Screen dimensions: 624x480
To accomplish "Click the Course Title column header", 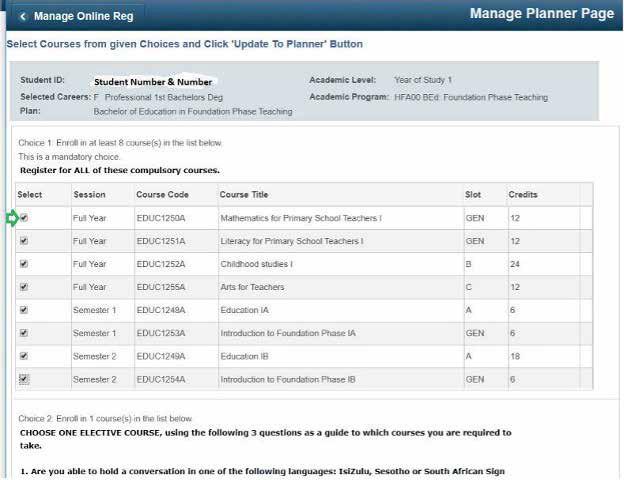I will point(244,195).
